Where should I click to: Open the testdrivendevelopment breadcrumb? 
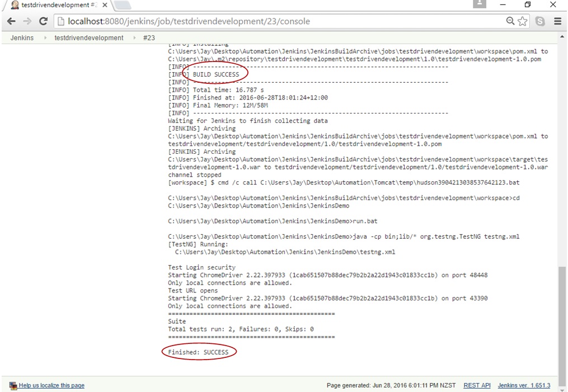(x=88, y=38)
